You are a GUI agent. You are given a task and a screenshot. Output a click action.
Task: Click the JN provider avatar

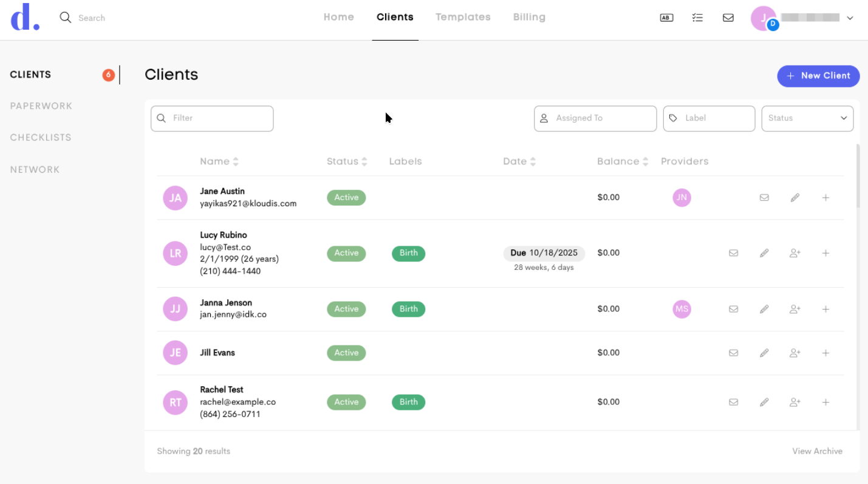tap(682, 198)
